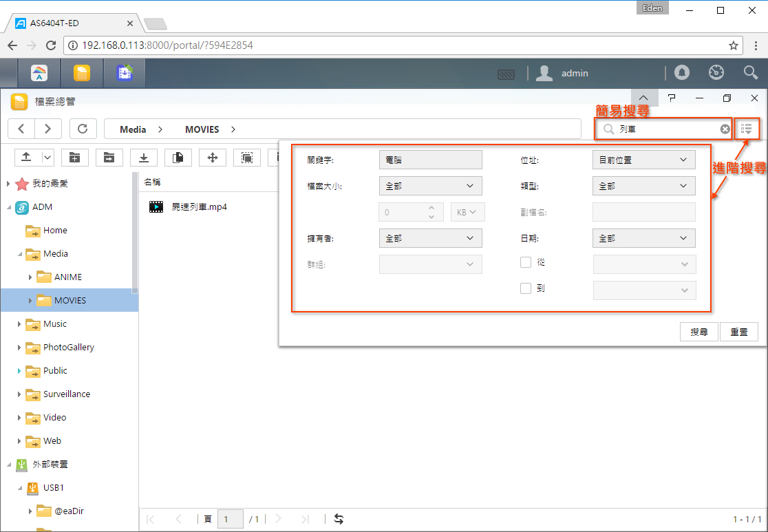The width and height of the screenshot is (768, 532).
Task: Click the on-screen keyboard icon
Action: [x=506, y=74]
